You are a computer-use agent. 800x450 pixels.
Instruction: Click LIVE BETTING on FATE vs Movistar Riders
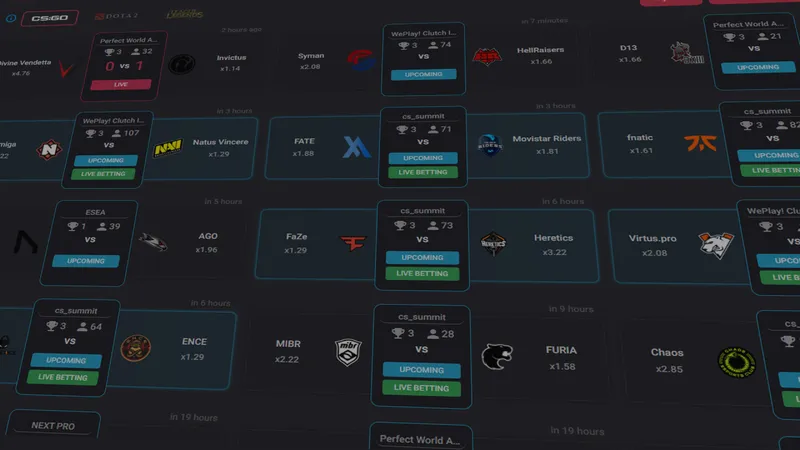(x=423, y=172)
